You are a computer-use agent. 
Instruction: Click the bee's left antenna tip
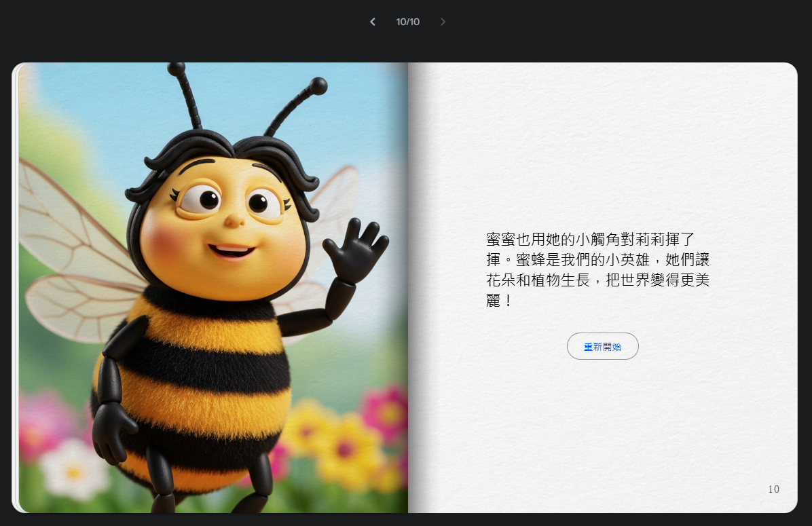[177, 69]
